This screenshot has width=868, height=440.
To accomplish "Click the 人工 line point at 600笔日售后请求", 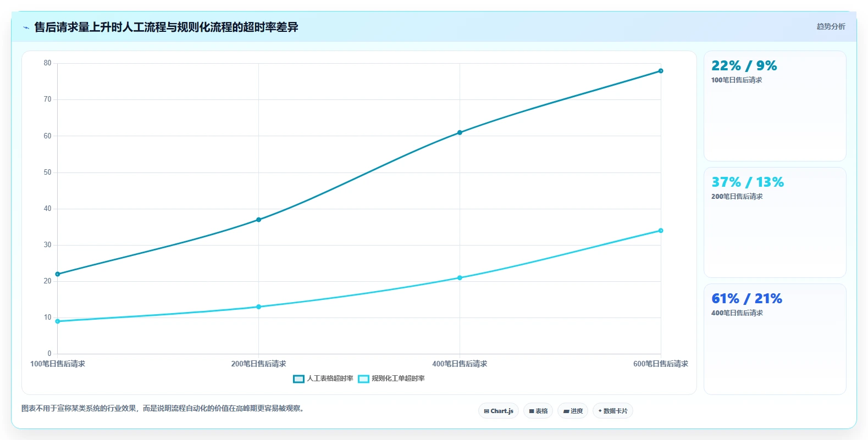I will tap(661, 71).
